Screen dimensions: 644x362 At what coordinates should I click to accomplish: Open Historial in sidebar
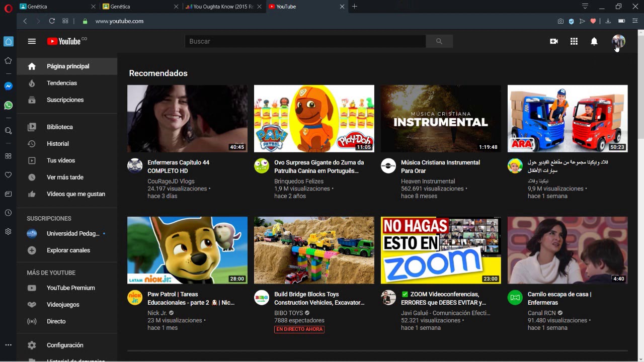67,144
